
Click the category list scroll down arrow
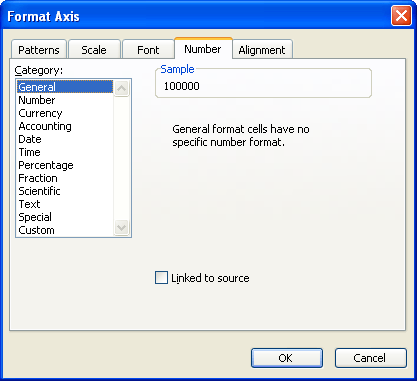[x=121, y=228]
